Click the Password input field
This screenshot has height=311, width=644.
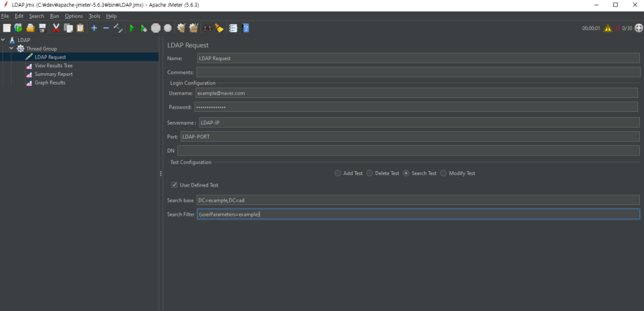pyautogui.click(x=416, y=107)
